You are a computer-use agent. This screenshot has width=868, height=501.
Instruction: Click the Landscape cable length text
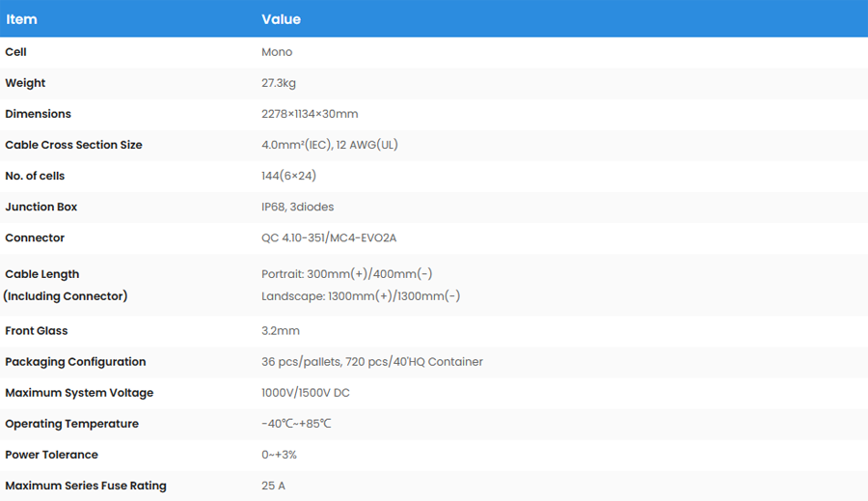(361, 296)
